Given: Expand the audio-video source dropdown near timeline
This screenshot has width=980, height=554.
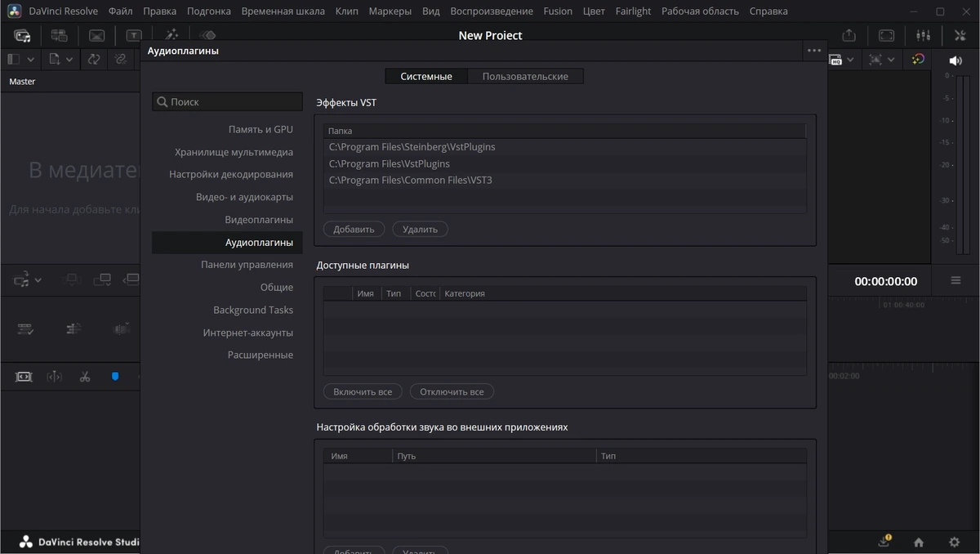Looking at the screenshot, I should [x=38, y=280].
